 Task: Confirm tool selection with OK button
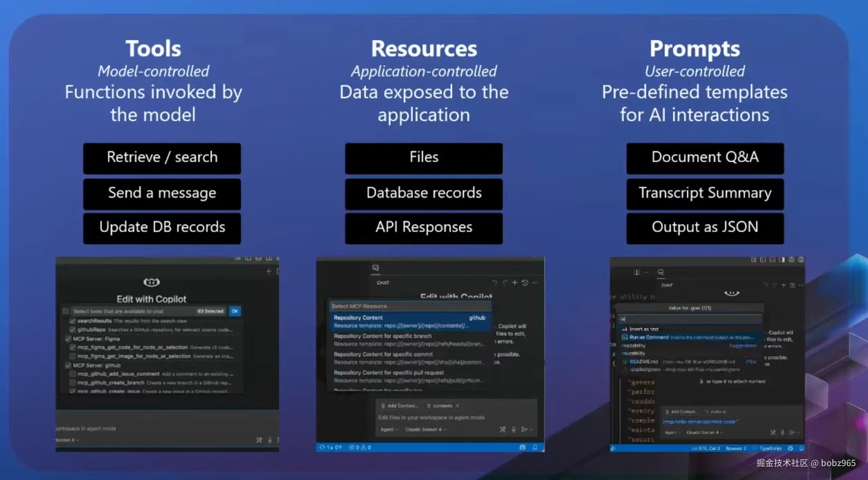235,311
